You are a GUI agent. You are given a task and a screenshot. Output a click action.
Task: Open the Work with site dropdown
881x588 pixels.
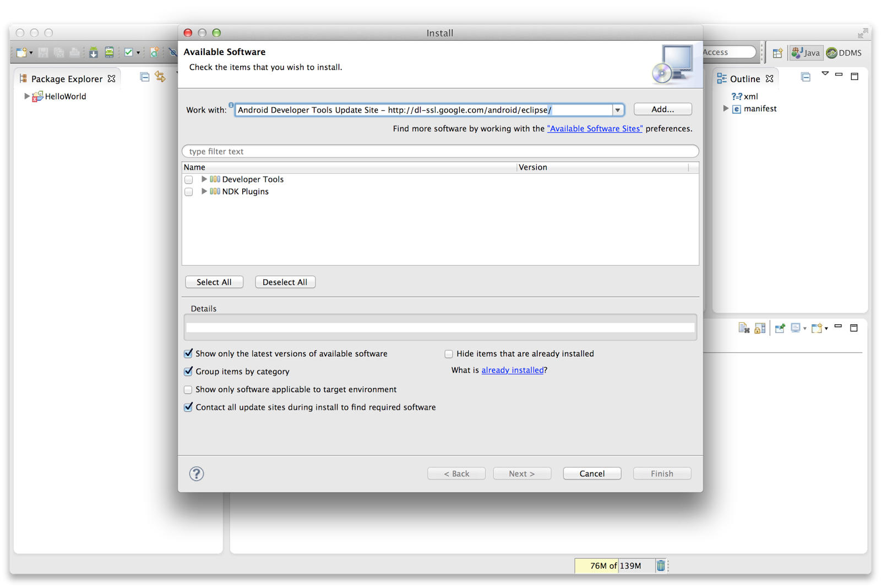(618, 110)
